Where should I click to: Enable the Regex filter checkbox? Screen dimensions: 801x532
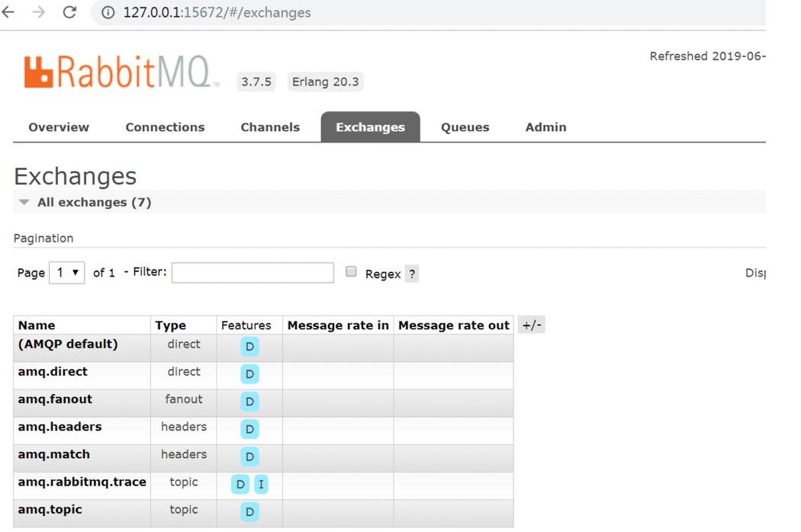(351, 271)
